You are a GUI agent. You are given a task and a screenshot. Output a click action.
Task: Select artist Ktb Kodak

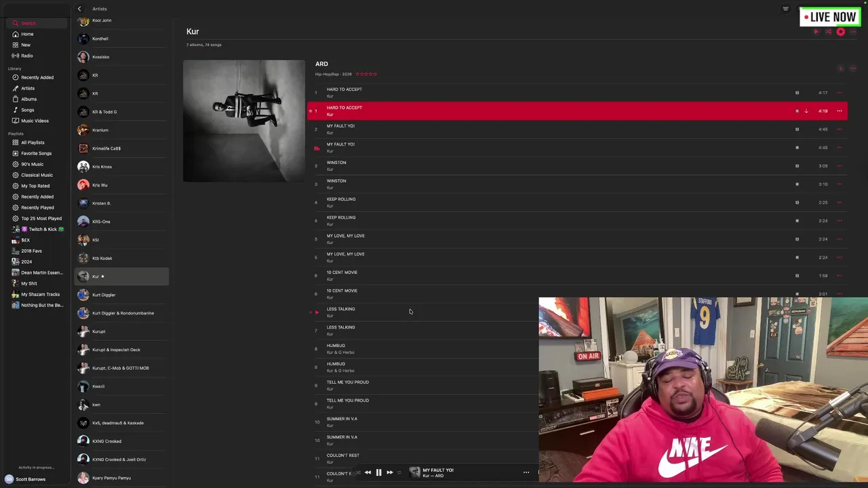[x=121, y=258]
